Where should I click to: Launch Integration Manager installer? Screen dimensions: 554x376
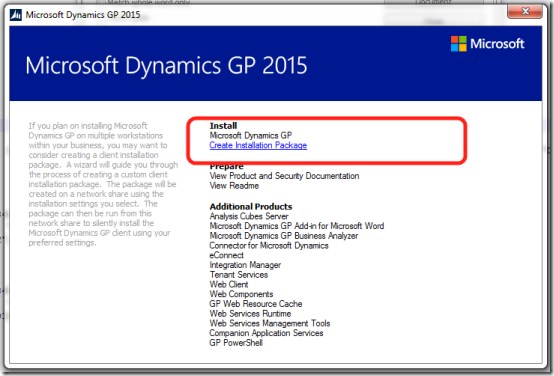coord(245,265)
